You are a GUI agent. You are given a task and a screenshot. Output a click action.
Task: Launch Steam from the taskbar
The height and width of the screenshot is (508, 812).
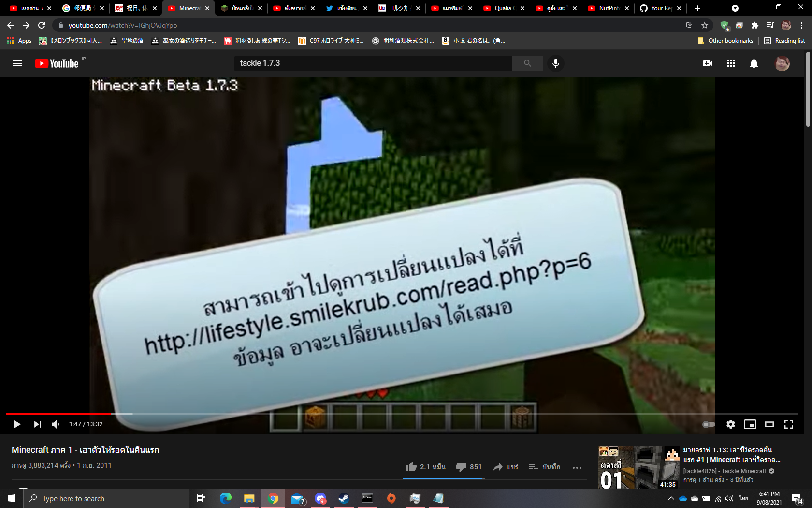344,498
